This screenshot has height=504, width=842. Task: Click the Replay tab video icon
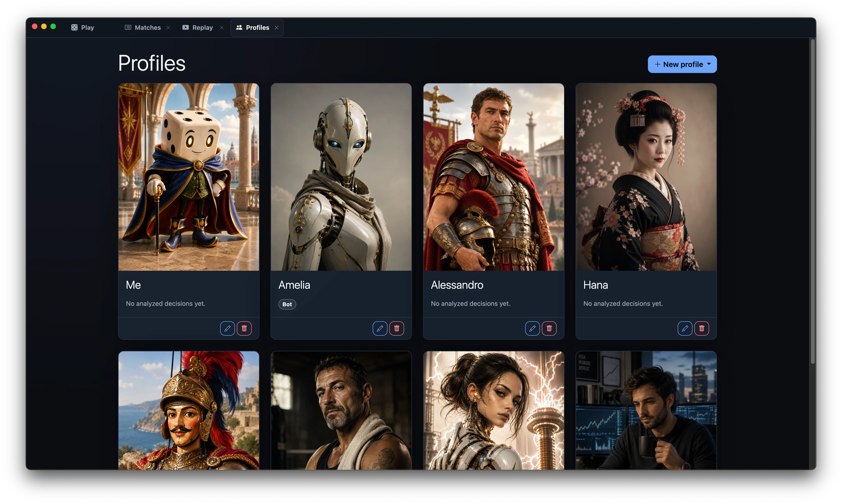click(186, 27)
